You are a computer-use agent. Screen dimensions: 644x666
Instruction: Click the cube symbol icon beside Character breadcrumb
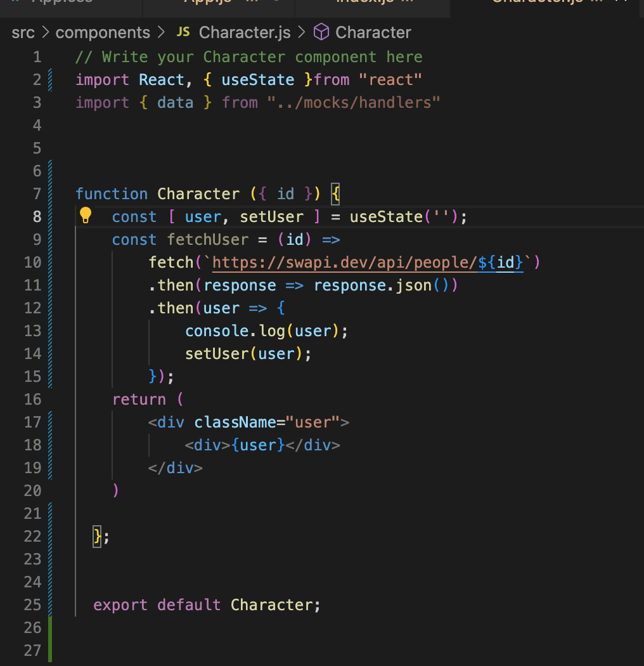321,32
